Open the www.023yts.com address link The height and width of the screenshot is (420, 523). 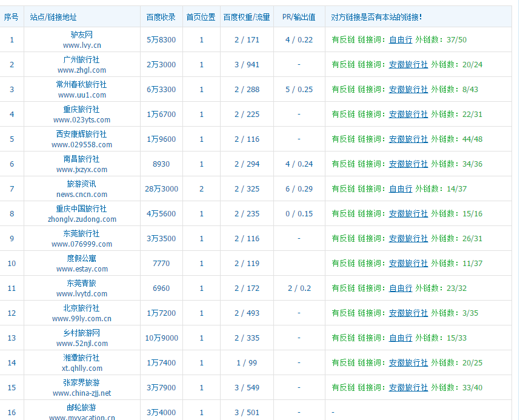point(81,120)
